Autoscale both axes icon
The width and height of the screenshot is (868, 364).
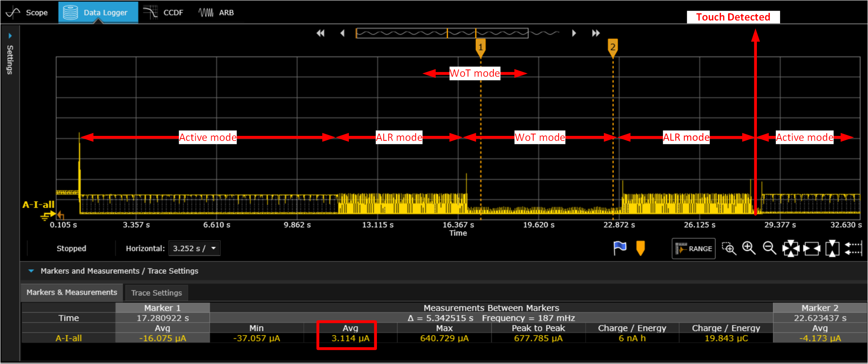point(791,249)
